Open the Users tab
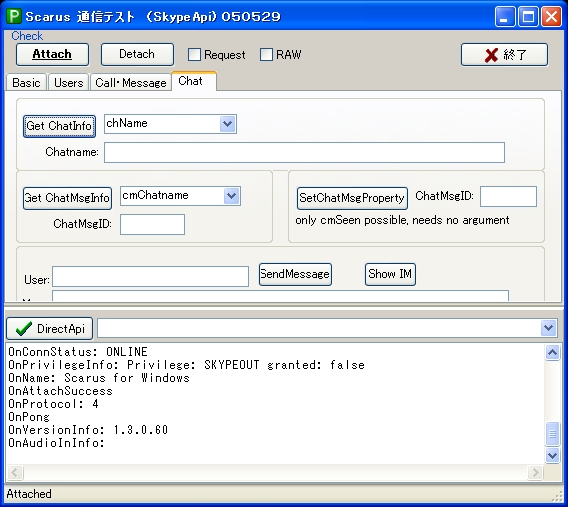The image size is (568, 507). [68, 83]
